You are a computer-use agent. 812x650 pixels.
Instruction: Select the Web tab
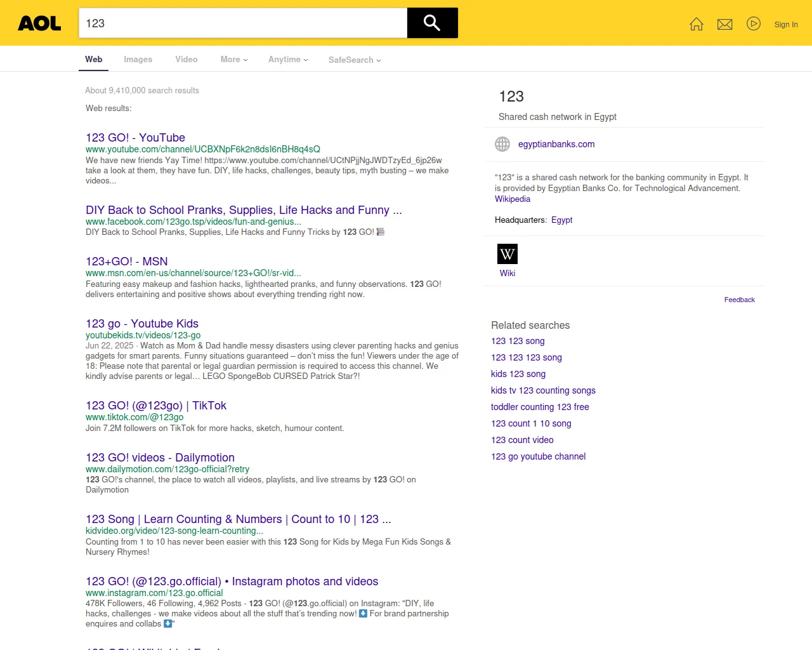[x=93, y=60]
